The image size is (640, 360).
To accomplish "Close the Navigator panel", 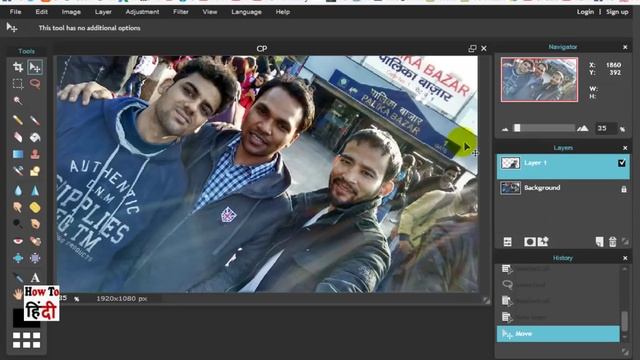I will (x=625, y=47).
